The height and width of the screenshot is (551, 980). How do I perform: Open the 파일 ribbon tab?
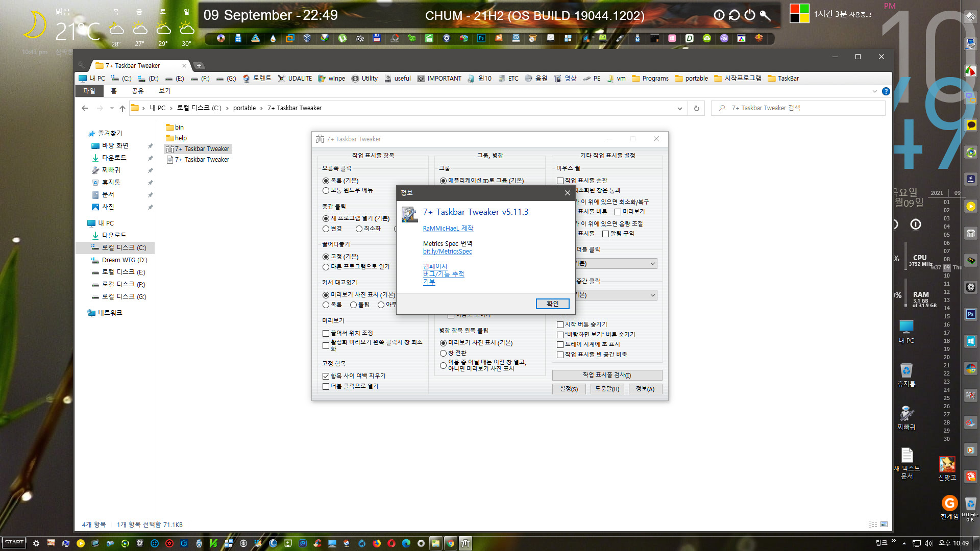click(89, 91)
